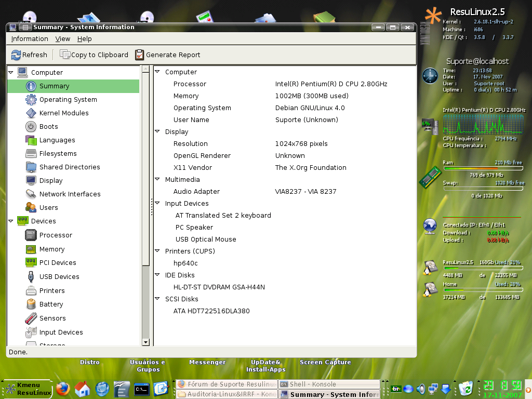
Task: Select the ATA HDT722516DLA380 disk entry
Action: (211, 311)
